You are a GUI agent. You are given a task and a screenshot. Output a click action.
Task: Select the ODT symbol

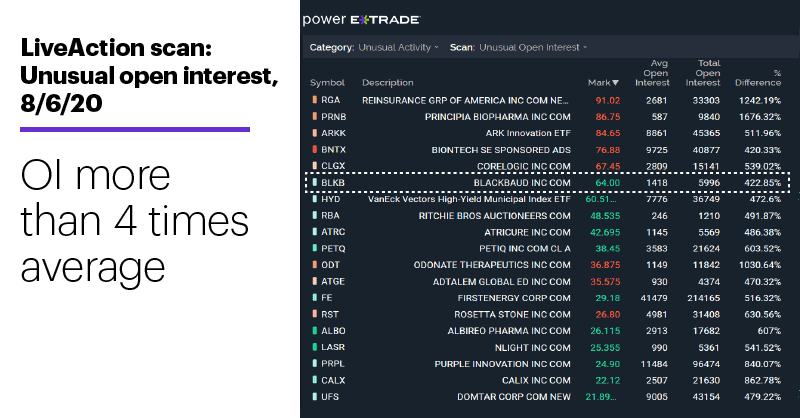coord(330,265)
